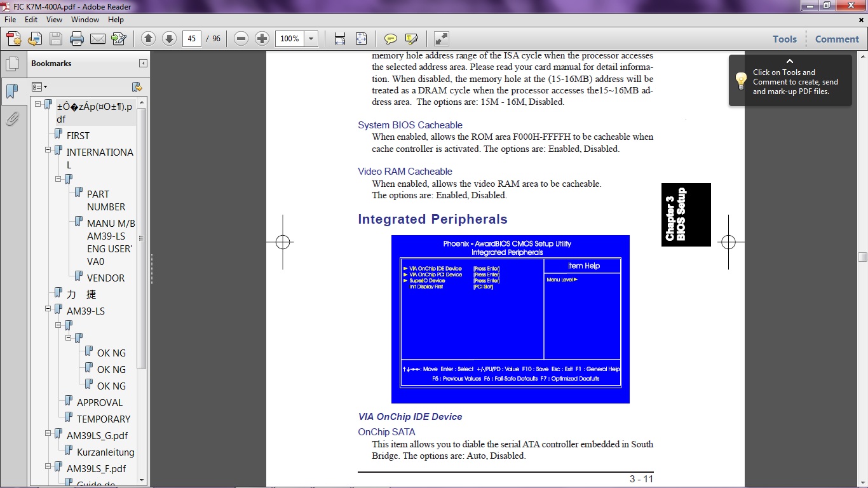Image resolution: width=868 pixels, height=488 pixels.
Task: Open the Bookmarks options menu dropdown
Action: coord(39,87)
